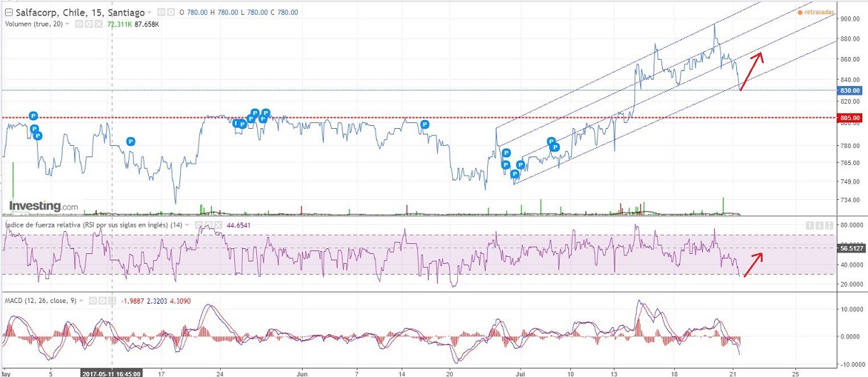Click the MACD signal value 4.3090
868x377 pixels.
[180, 301]
